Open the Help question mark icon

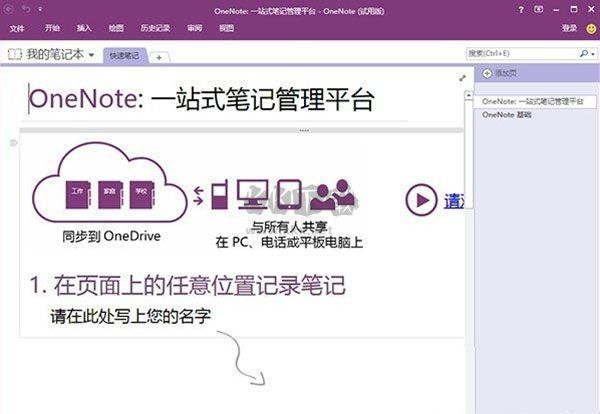click(521, 10)
